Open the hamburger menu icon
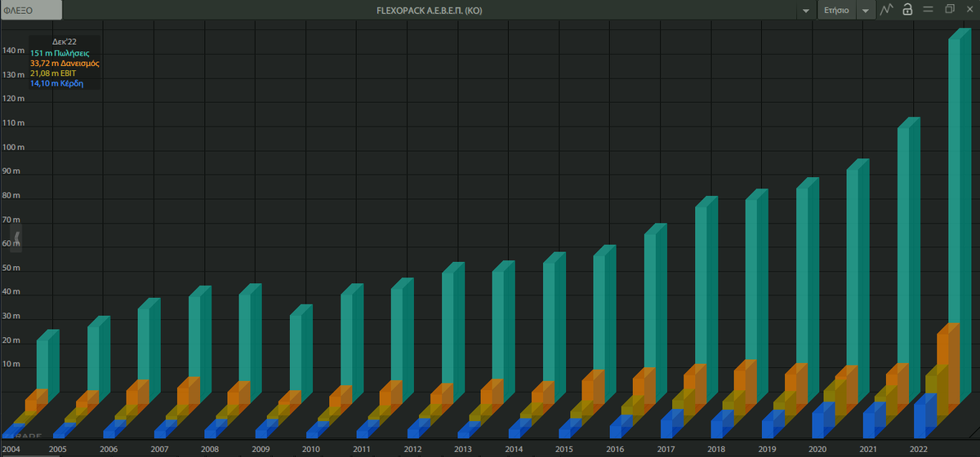Viewport: 980px width, 457px height. [x=928, y=10]
